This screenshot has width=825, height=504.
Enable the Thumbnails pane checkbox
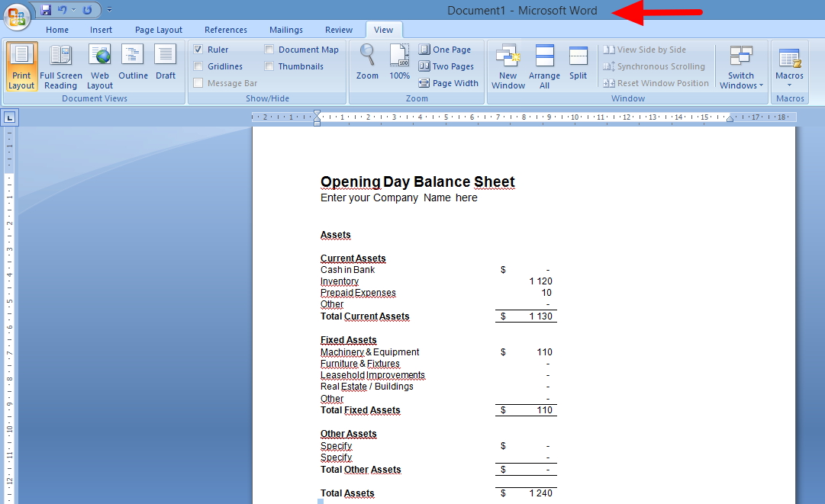pos(269,66)
